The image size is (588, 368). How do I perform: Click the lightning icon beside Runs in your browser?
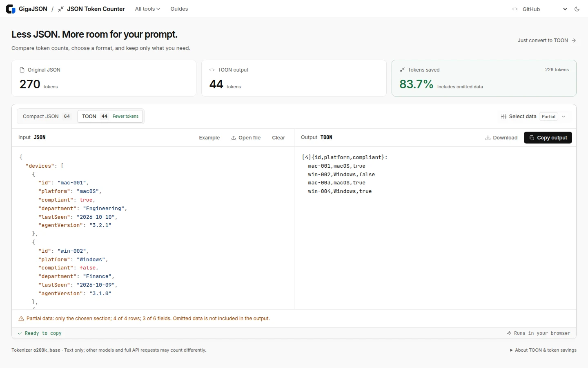(509, 333)
